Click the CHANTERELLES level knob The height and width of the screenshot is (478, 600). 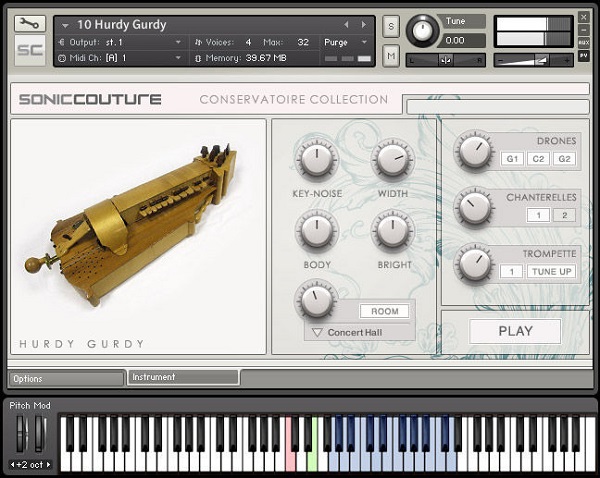(475, 208)
